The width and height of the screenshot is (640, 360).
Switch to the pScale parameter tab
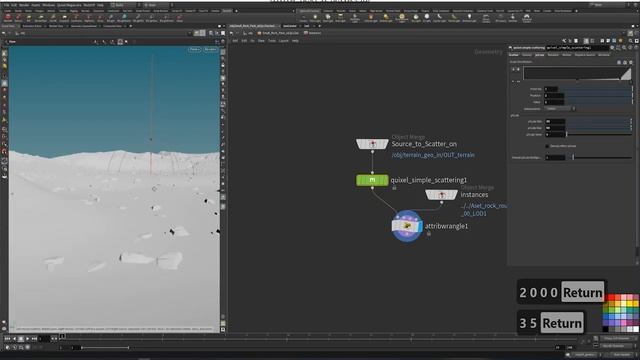coord(540,55)
